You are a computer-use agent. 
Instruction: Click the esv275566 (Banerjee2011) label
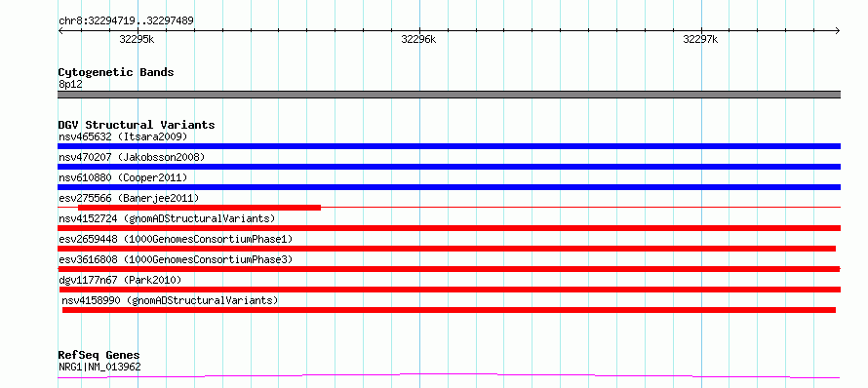point(129,198)
